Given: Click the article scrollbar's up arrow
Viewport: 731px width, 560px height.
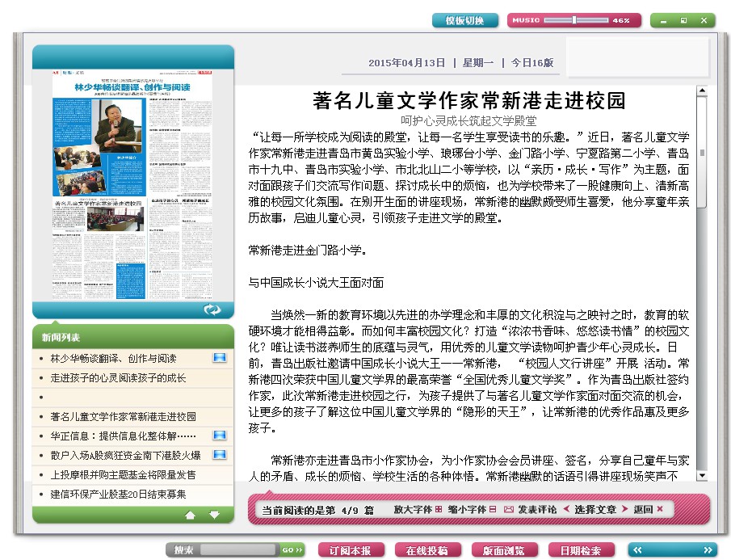Looking at the screenshot, I should coord(702,91).
